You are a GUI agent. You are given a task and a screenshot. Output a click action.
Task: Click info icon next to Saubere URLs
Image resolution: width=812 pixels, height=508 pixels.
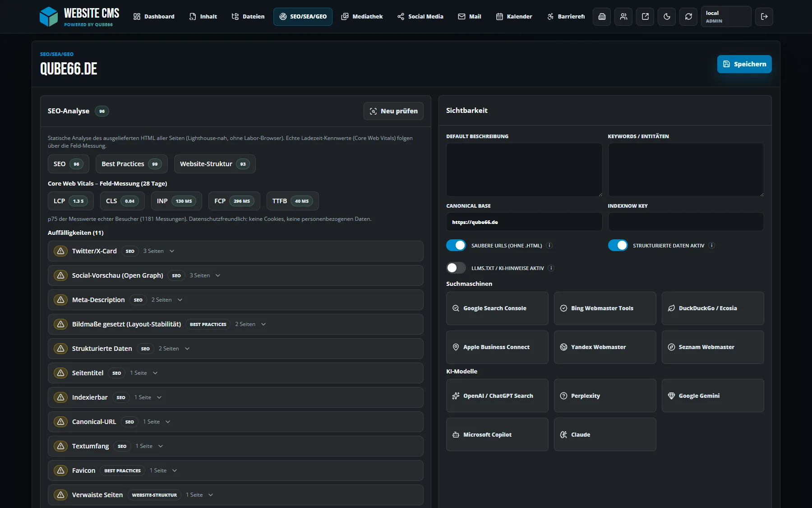(549, 246)
